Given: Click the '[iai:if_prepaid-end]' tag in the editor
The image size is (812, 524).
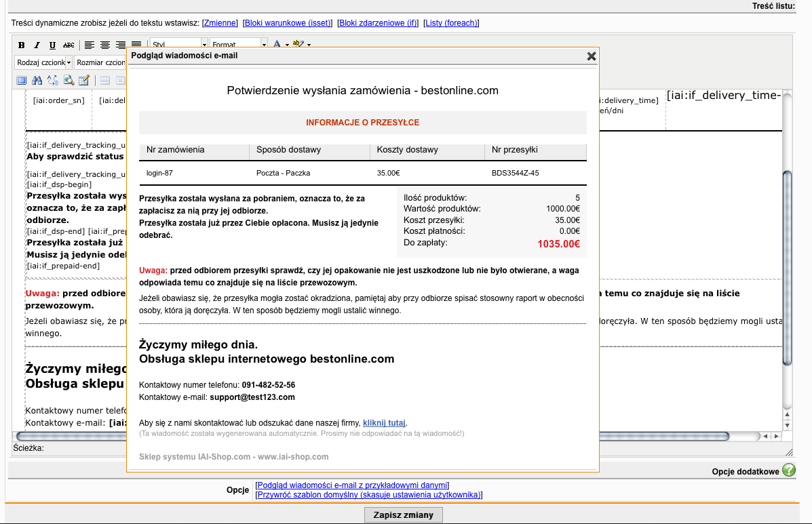Looking at the screenshot, I should [63, 266].
